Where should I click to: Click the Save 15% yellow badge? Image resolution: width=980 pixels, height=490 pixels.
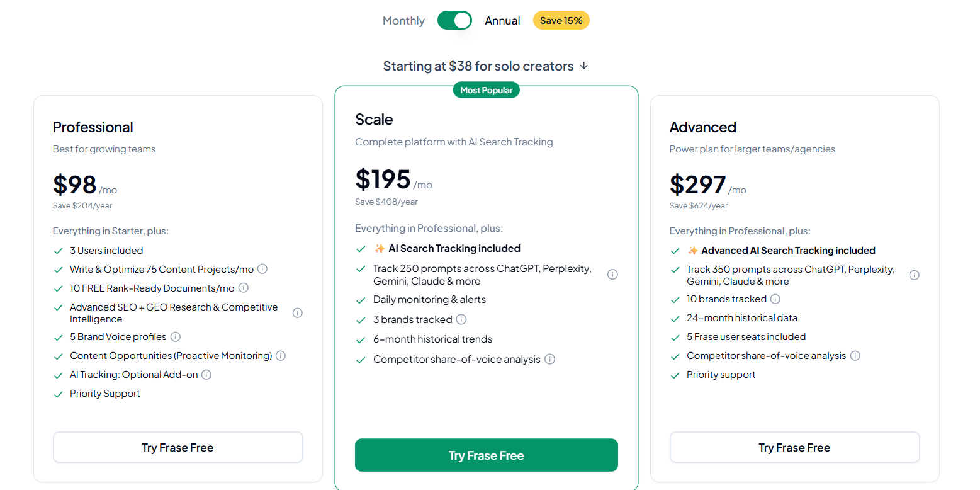(x=561, y=21)
